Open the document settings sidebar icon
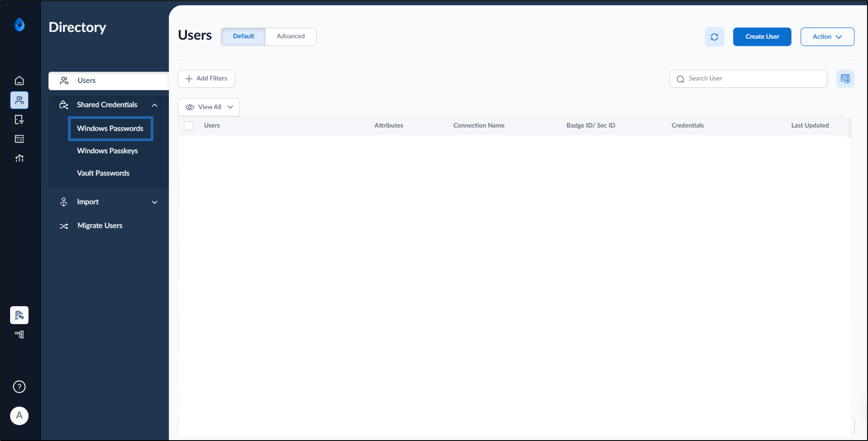 (19, 120)
